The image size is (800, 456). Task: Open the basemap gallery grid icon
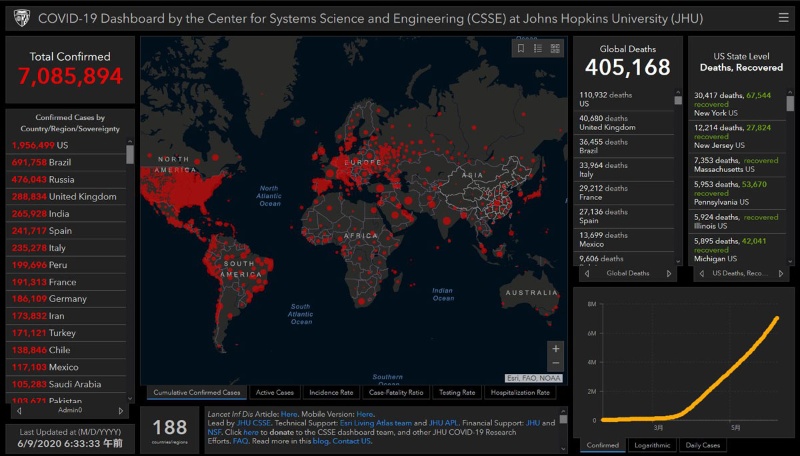(555, 47)
